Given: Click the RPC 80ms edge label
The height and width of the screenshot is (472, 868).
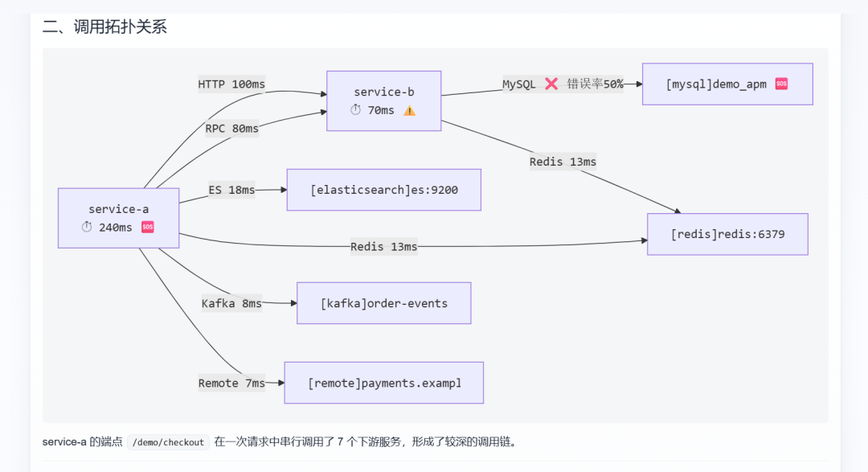Looking at the screenshot, I should pyautogui.click(x=231, y=129).
